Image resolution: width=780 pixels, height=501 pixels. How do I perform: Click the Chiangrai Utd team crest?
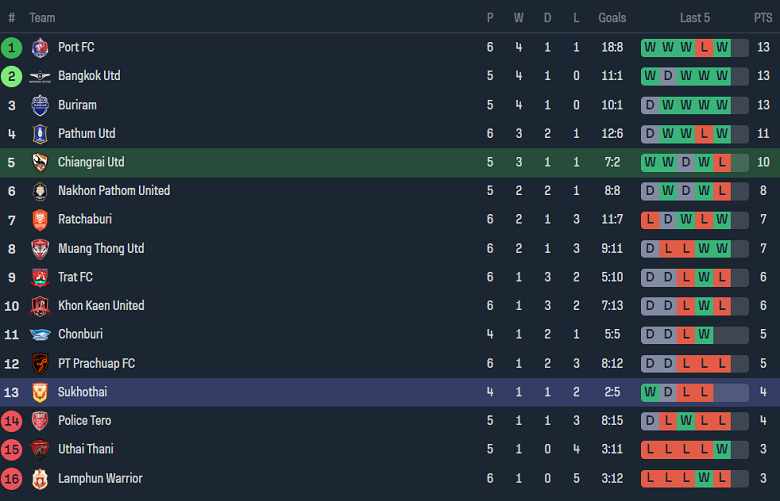(x=40, y=162)
